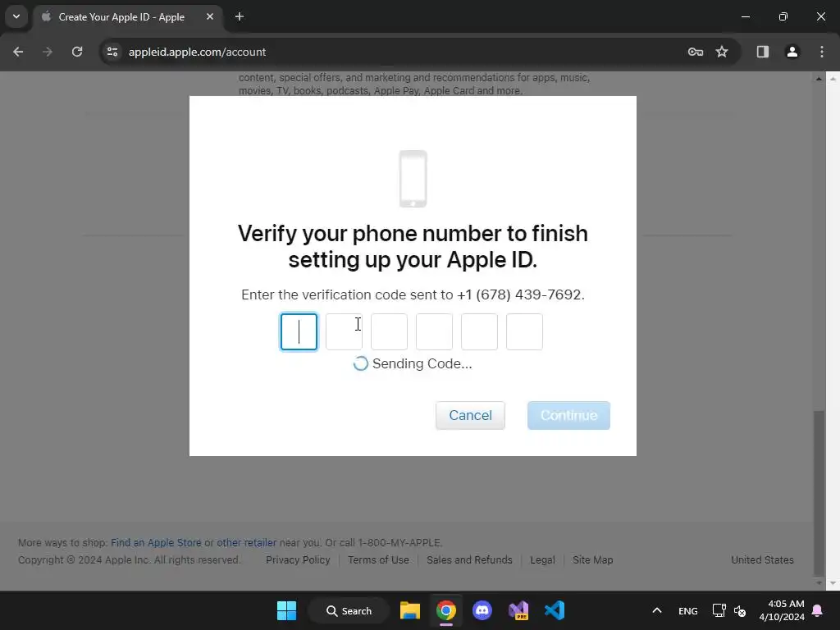
Task: Open the Windows Start menu
Action: (x=286, y=610)
